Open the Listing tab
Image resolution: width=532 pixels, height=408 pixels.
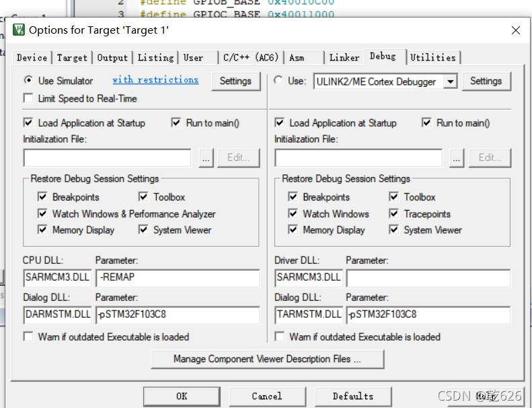click(156, 57)
